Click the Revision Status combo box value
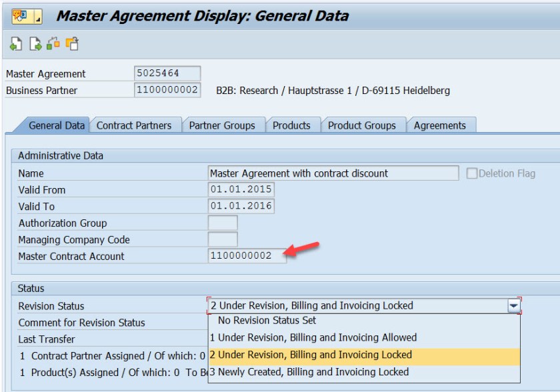Image resolution: width=560 pixels, height=392 pixels. pyautogui.click(x=357, y=306)
